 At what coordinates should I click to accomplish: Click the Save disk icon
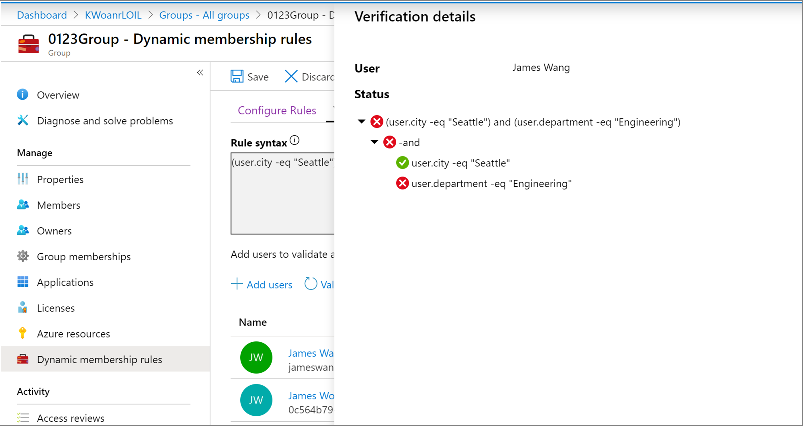pos(237,77)
